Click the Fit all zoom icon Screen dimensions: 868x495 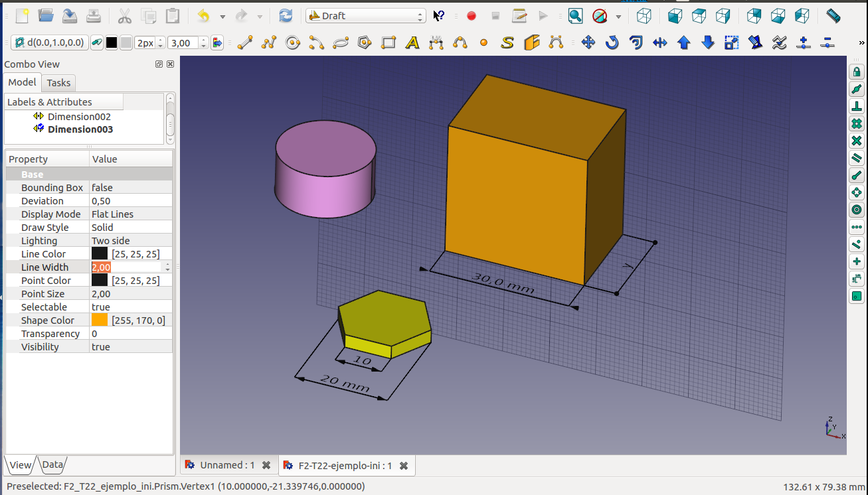pyautogui.click(x=575, y=16)
